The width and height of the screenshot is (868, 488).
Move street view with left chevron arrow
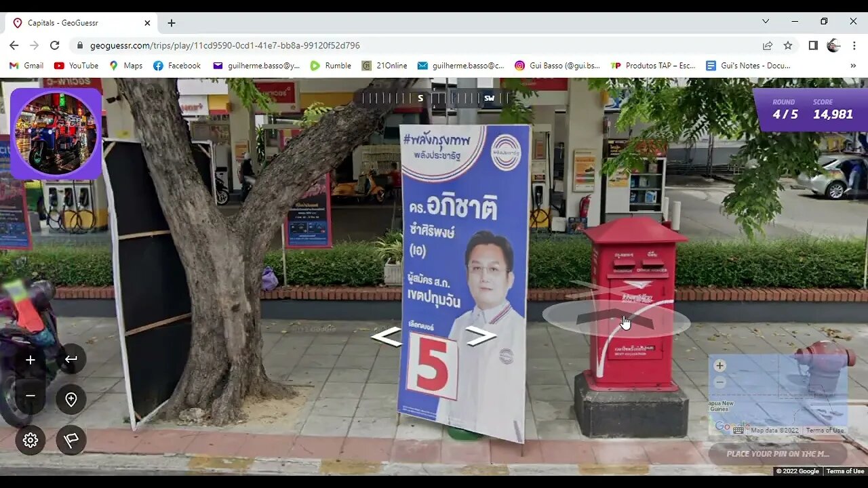tap(387, 336)
